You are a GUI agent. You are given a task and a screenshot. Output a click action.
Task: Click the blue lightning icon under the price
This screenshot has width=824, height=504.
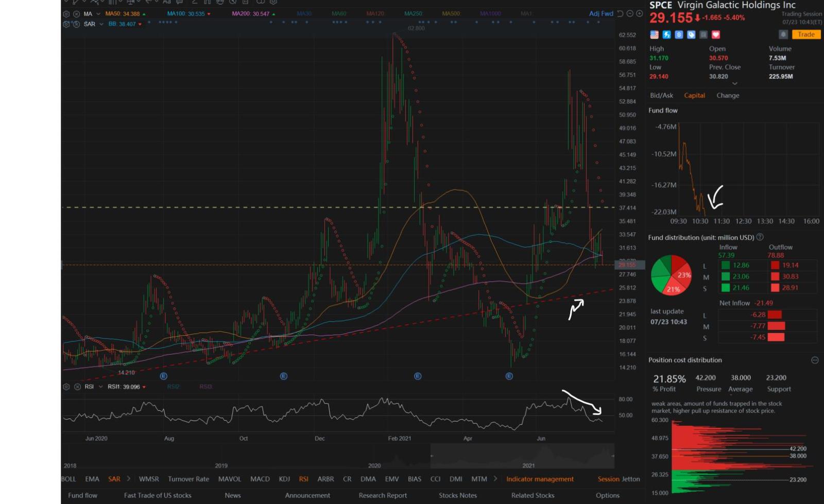coord(666,34)
